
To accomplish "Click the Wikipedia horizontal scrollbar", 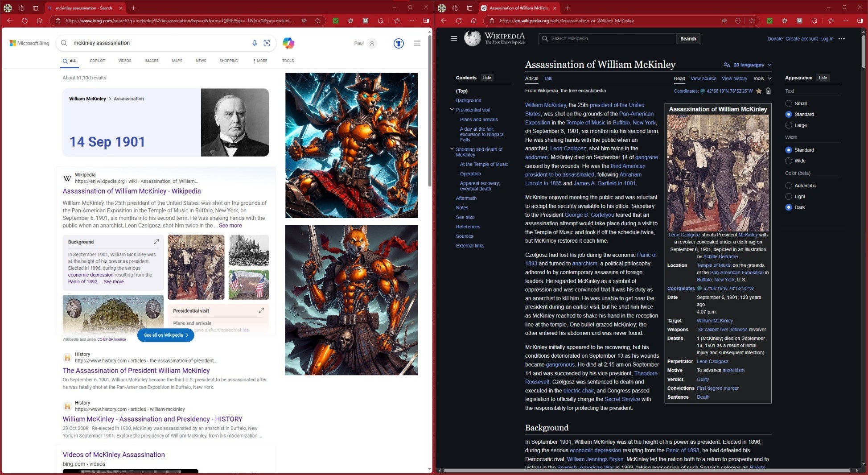I will (x=646, y=471).
